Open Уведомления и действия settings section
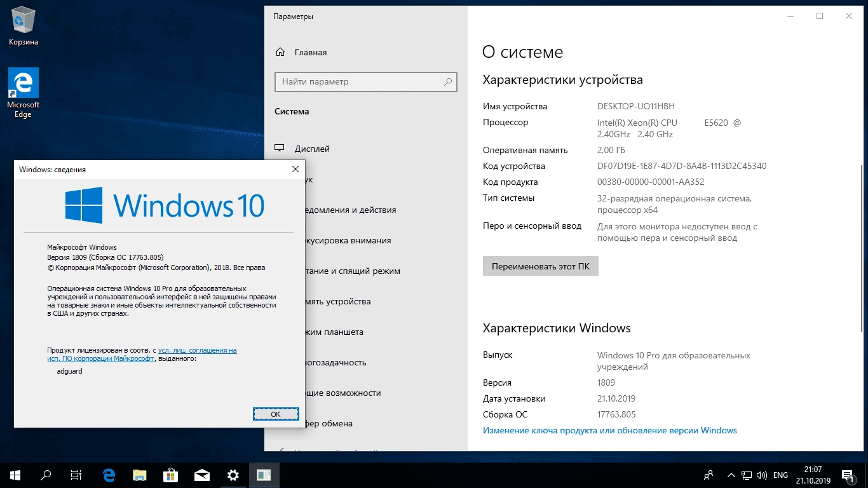The width and height of the screenshot is (868, 488). (x=350, y=210)
